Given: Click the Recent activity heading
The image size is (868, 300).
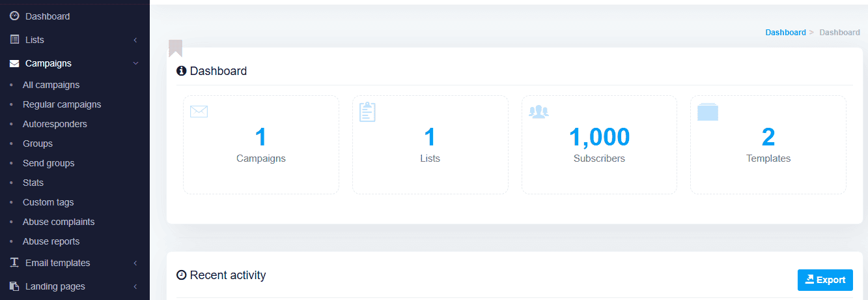Looking at the screenshot, I should click(228, 275).
